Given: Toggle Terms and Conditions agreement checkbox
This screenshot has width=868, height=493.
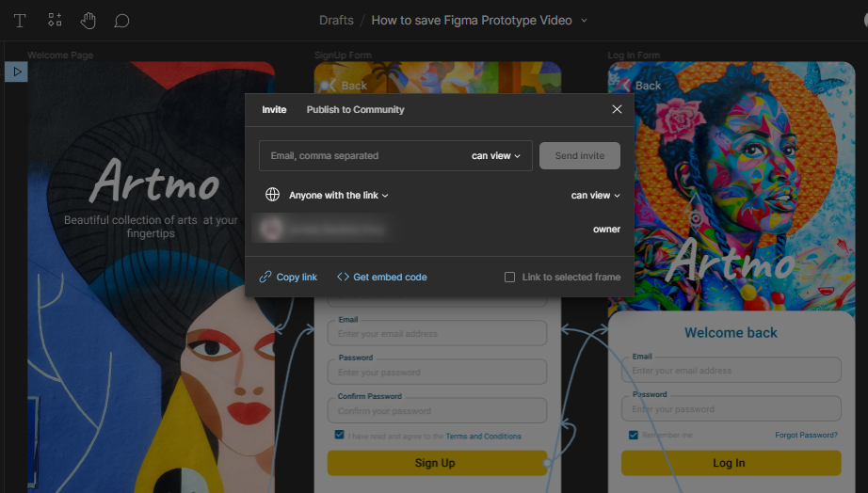Looking at the screenshot, I should pos(339,436).
